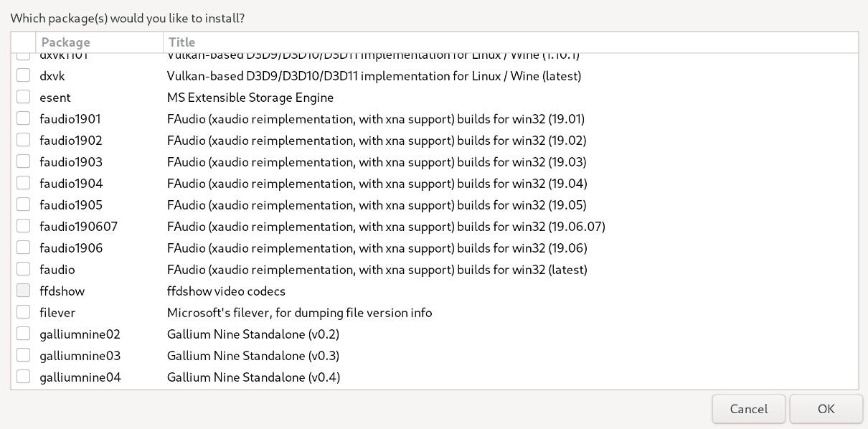This screenshot has width=868, height=429.
Task: Enable the faudio1903 checkbox
Action: [x=23, y=161]
